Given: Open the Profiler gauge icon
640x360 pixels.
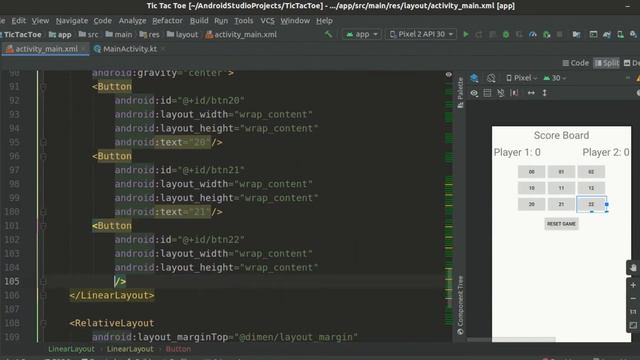Looking at the screenshot, I should (x=533, y=35).
